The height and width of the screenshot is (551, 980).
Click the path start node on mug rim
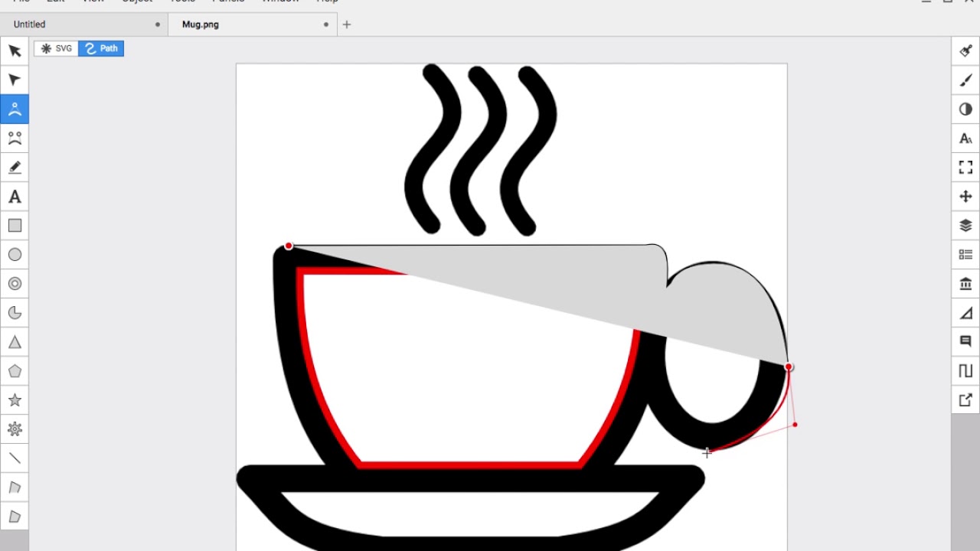tap(289, 246)
